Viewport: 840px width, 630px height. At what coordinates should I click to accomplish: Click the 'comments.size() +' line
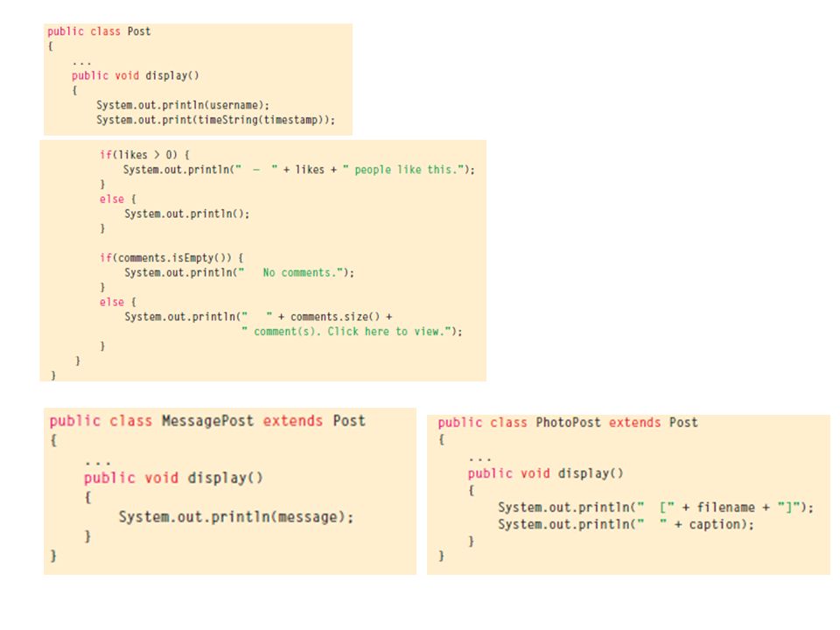coord(258,317)
